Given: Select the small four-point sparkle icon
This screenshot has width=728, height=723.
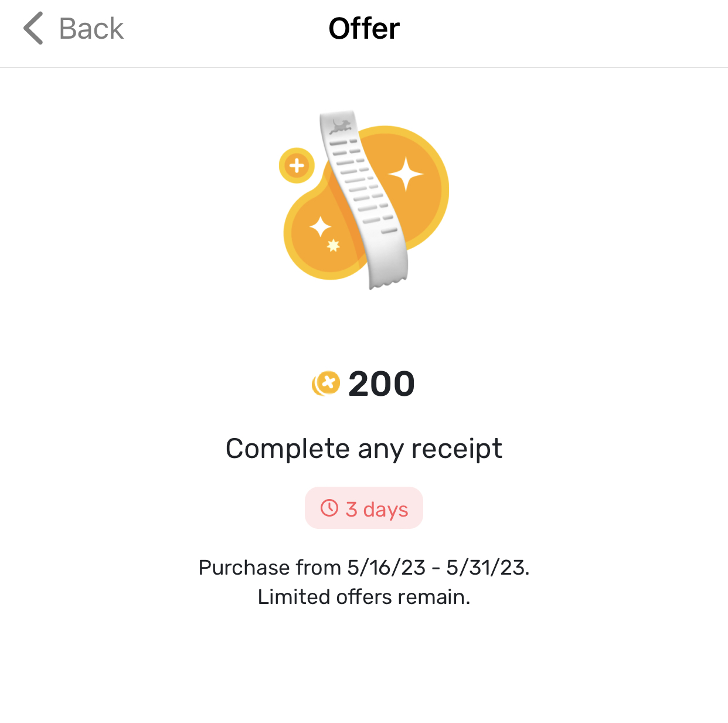Looking at the screenshot, I should (320, 226).
